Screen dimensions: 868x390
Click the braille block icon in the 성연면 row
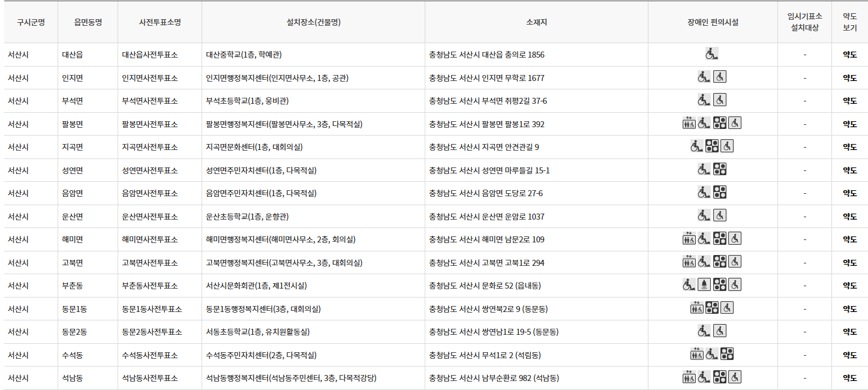[720, 169]
